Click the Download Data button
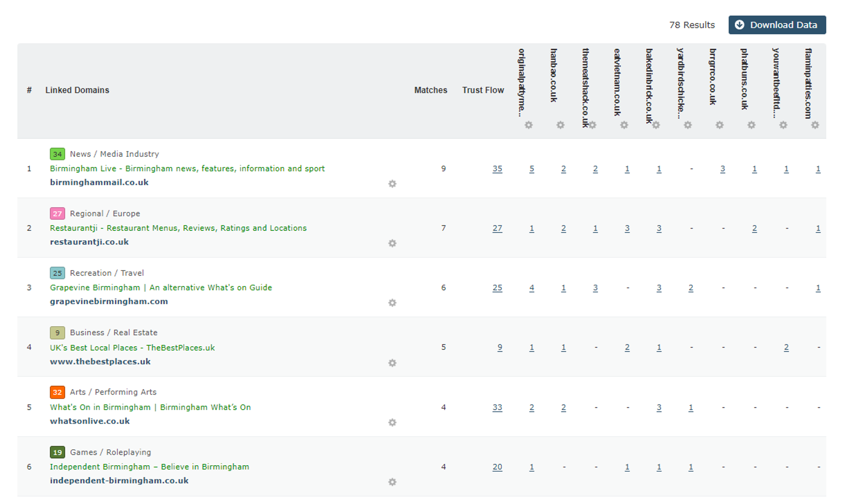 click(x=777, y=25)
